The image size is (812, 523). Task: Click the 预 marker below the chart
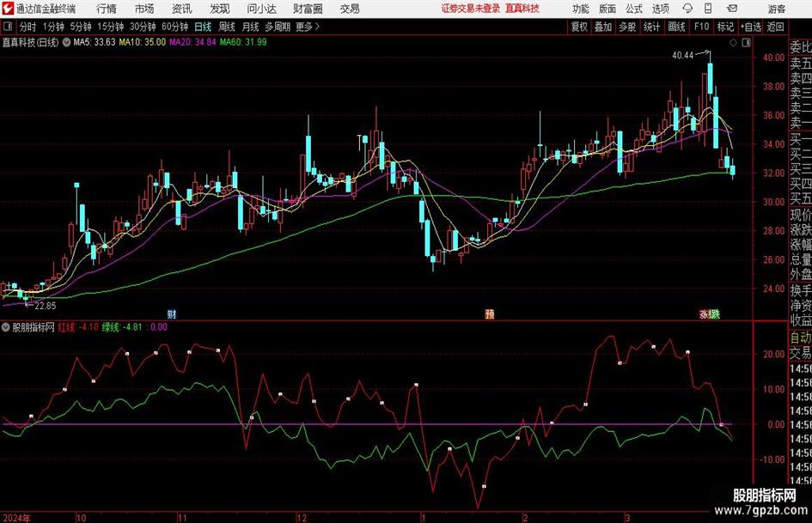490,313
